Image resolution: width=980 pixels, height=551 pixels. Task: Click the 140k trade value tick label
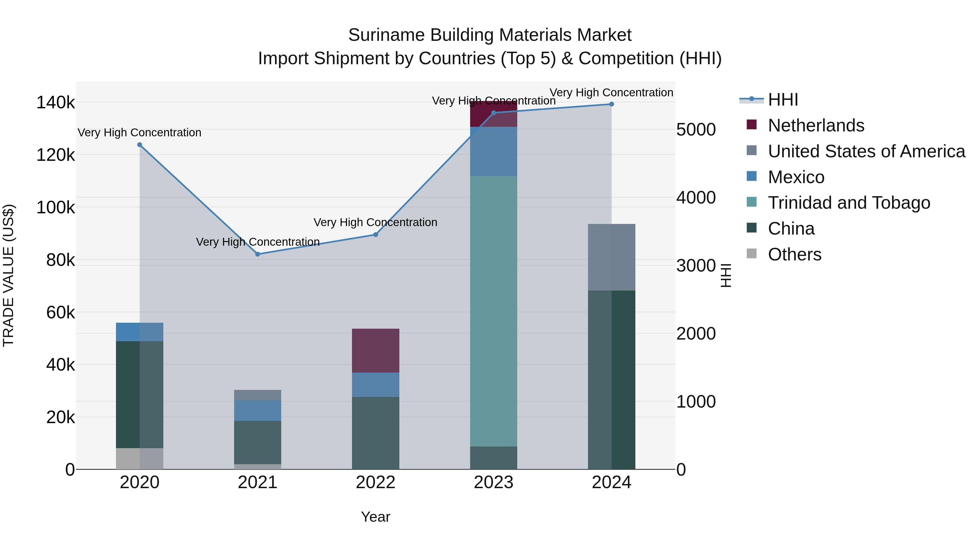tap(56, 103)
